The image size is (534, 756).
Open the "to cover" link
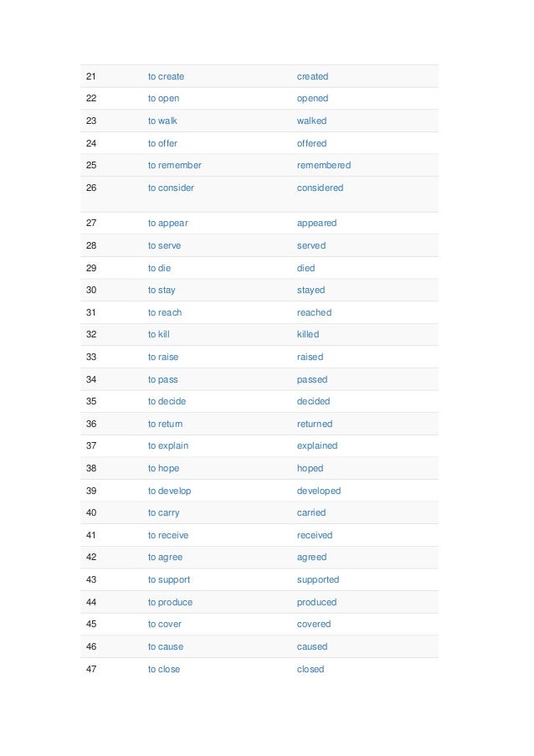pyautogui.click(x=164, y=624)
